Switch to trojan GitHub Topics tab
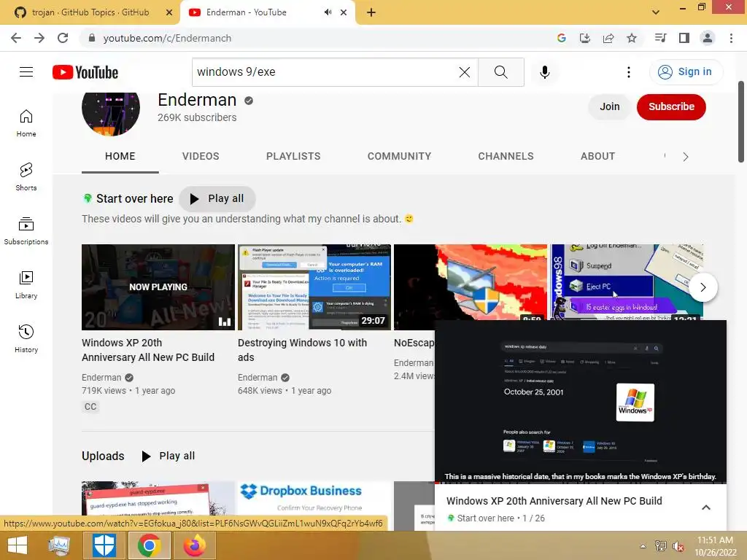The width and height of the screenshot is (747, 560). point(90,12)
